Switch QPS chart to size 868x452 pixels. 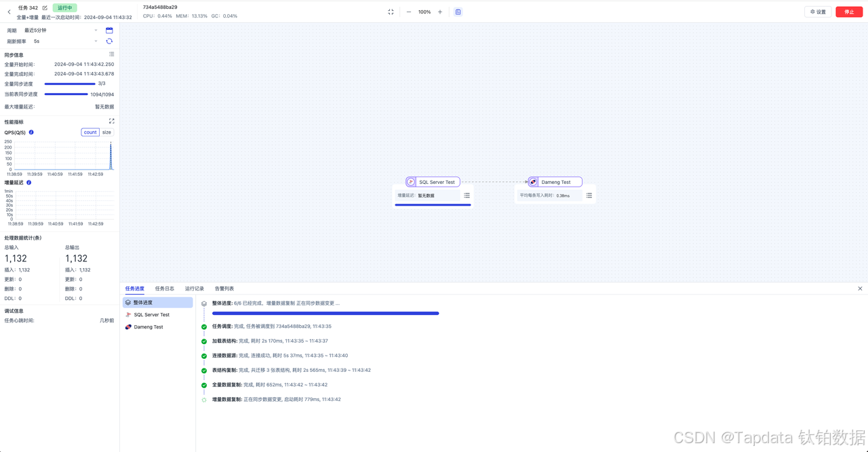coord(106,132)
